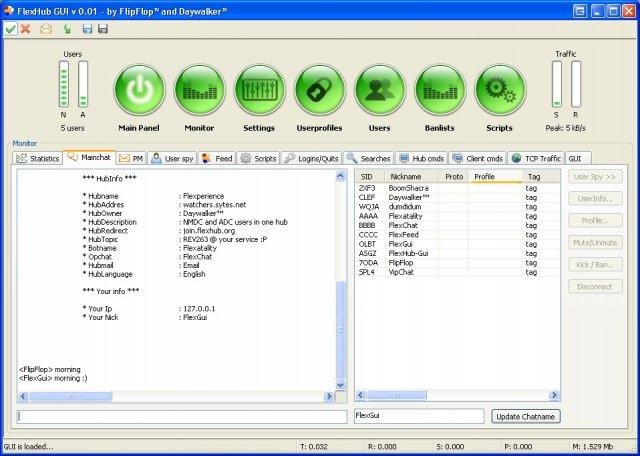
Task: Select FlipFlop in the user list
Action: pyautogui.click(x=457, y=263)
